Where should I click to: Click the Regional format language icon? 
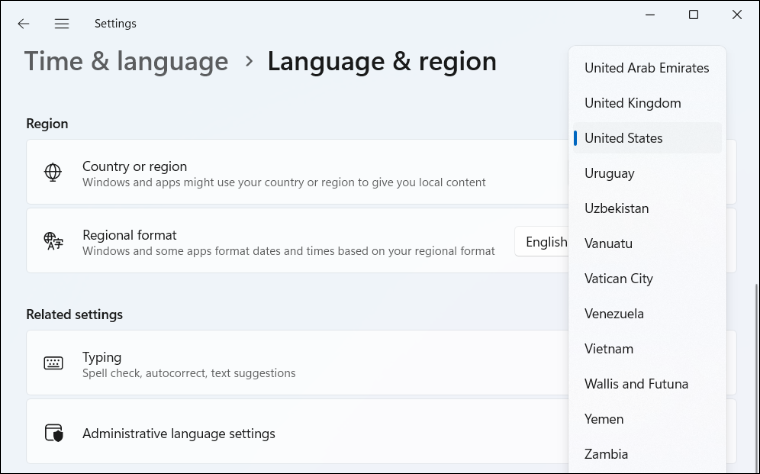coord(53,241)
